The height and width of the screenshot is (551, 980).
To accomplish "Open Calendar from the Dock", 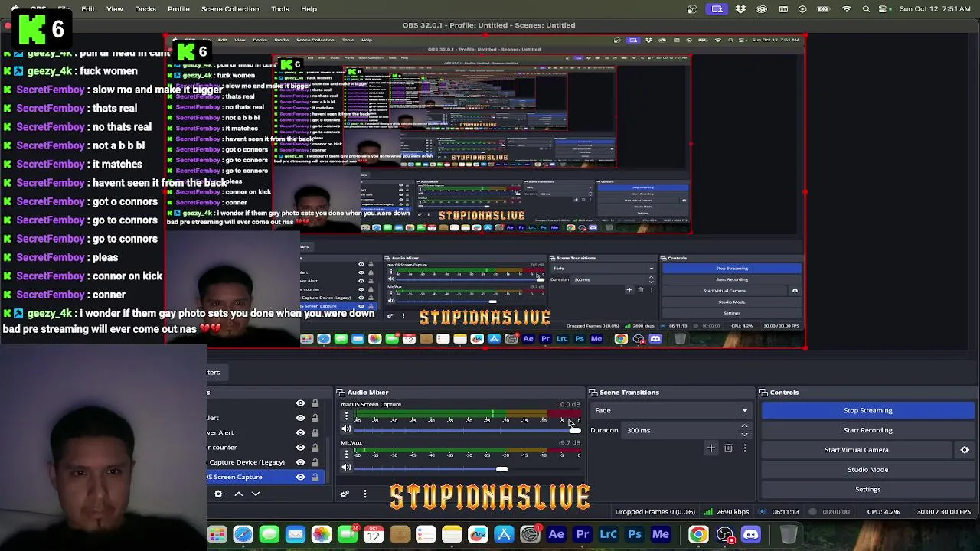I will point(373,534).
